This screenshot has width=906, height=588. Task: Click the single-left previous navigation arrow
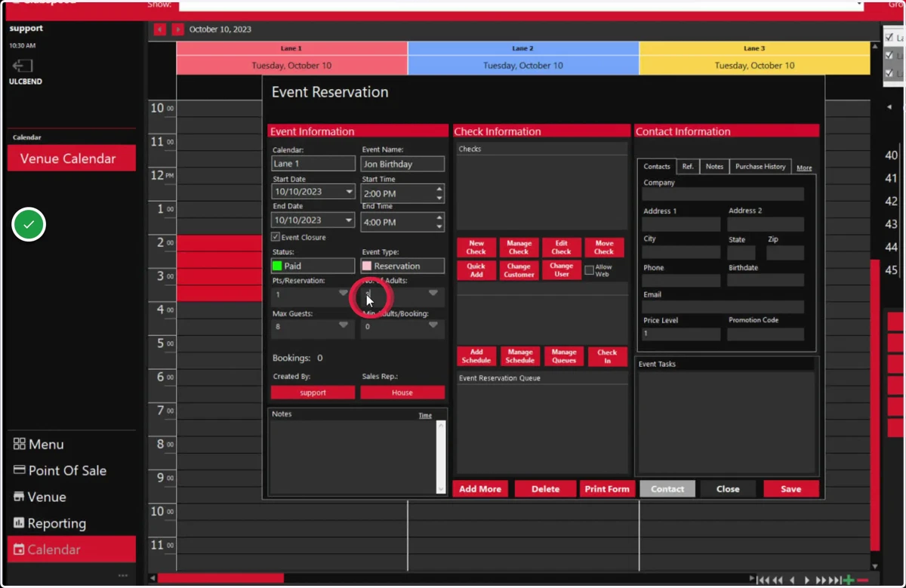[792, 580]
